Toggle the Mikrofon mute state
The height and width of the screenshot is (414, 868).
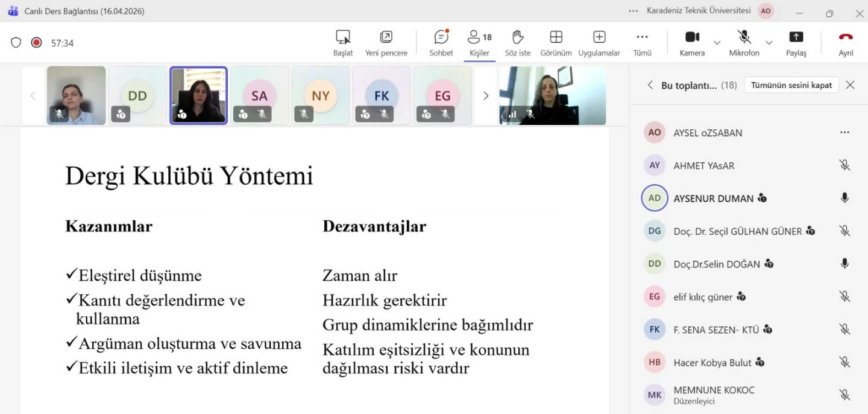[744, 37]
